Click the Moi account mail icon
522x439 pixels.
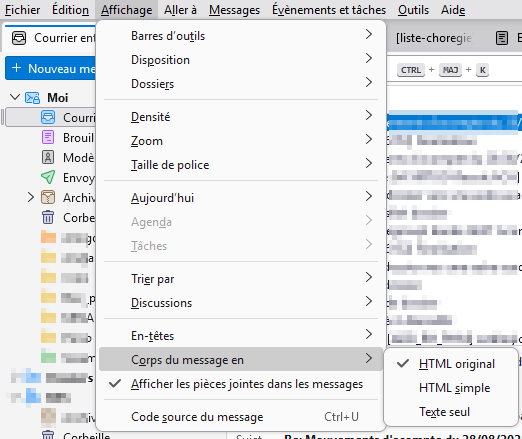[33, 98]
